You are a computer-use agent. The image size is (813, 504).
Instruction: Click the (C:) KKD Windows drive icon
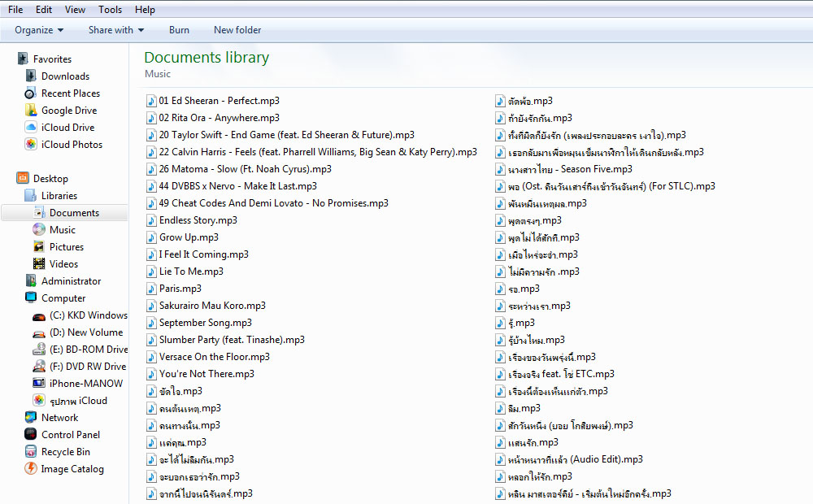tap(39, 315)
